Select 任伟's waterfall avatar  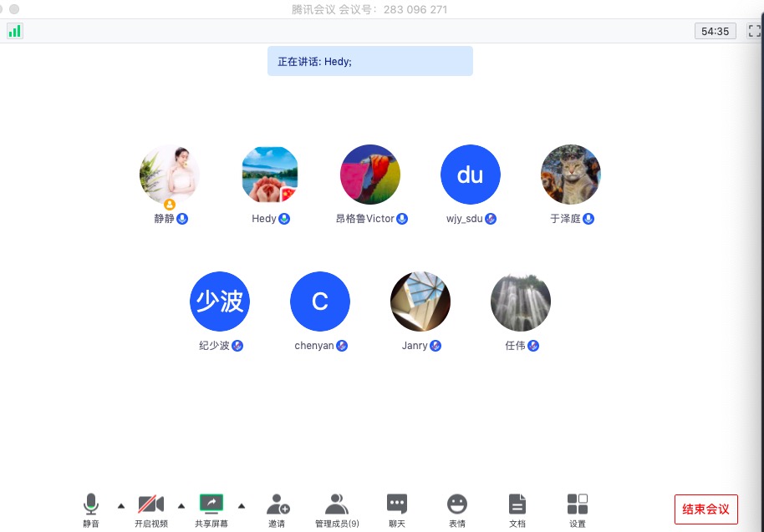(521, 301)
